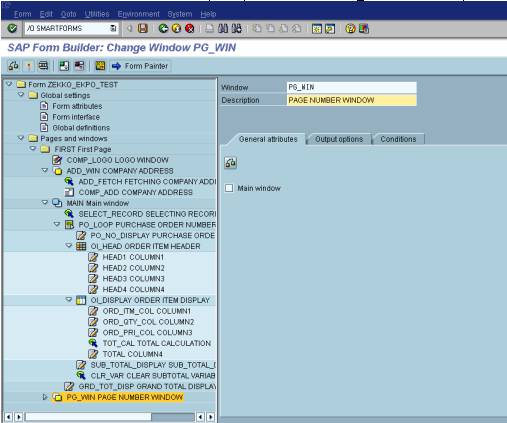Click the green Back arrow icon
The image size is (507, 423).
click(163, 28)
